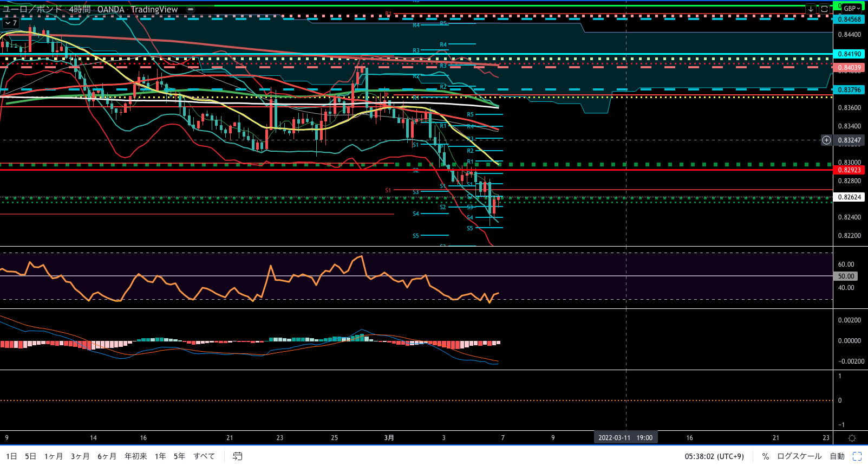Toggle percent scale mode

point(766,456)
